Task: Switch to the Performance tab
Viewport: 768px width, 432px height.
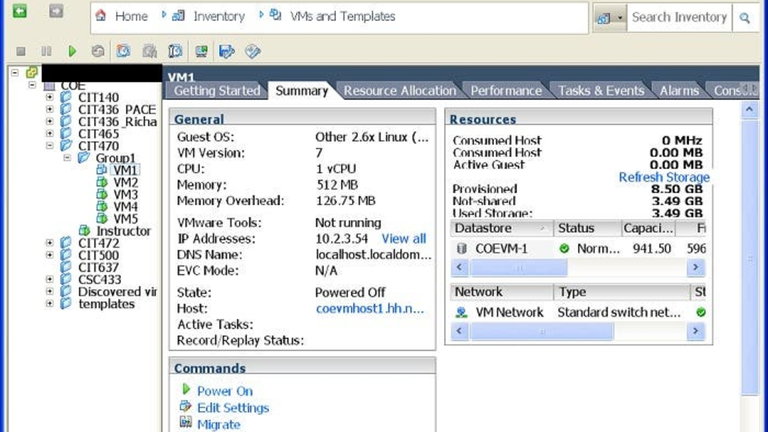Action: [506, 91]
